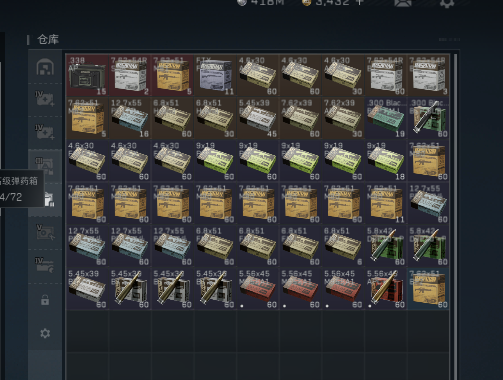The height and width of the screenshot is (380, 503).
Task: Select the 7.62x39 stack of 30
Action: point(343,118)
